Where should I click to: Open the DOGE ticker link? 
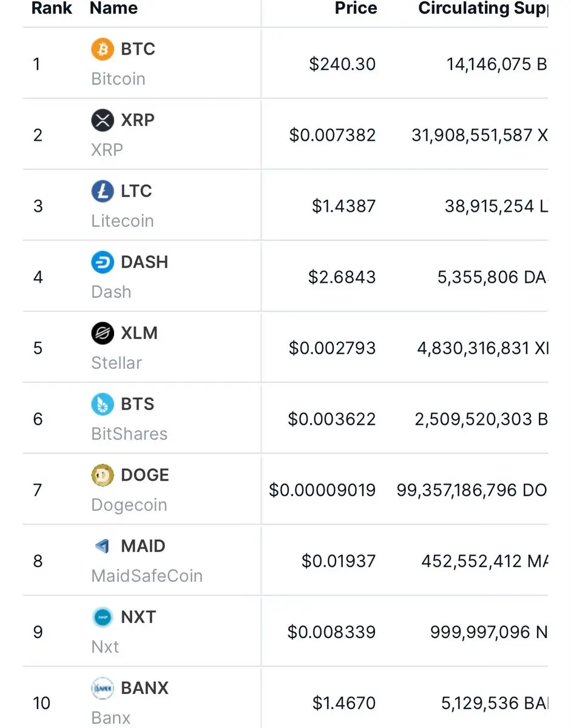coord(145,475)
